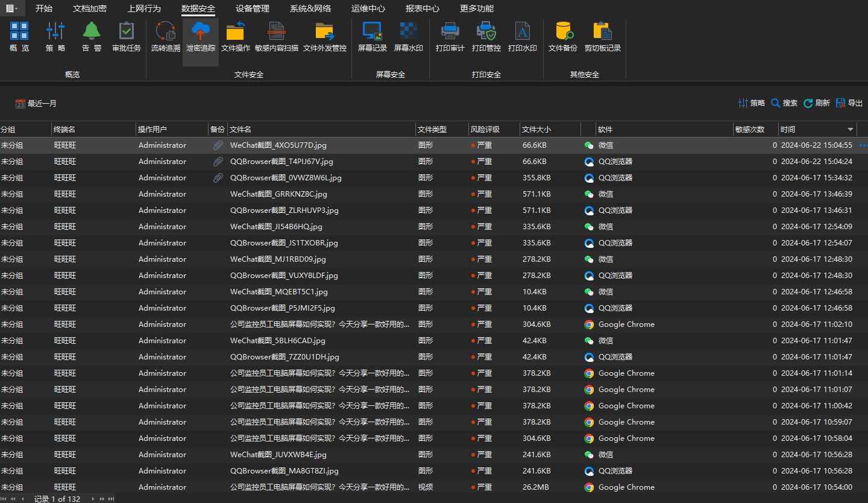Screen dimensions: 868x503
Task: Open 流转追溯 flow tracing
Action: pyautogui.click(x=164, y=38)
